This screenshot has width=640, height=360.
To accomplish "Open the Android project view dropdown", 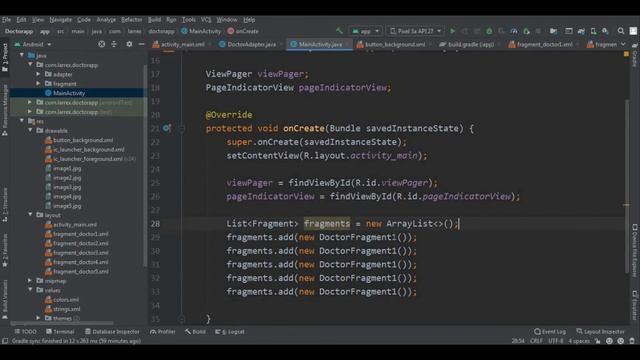I will point(33,44).
